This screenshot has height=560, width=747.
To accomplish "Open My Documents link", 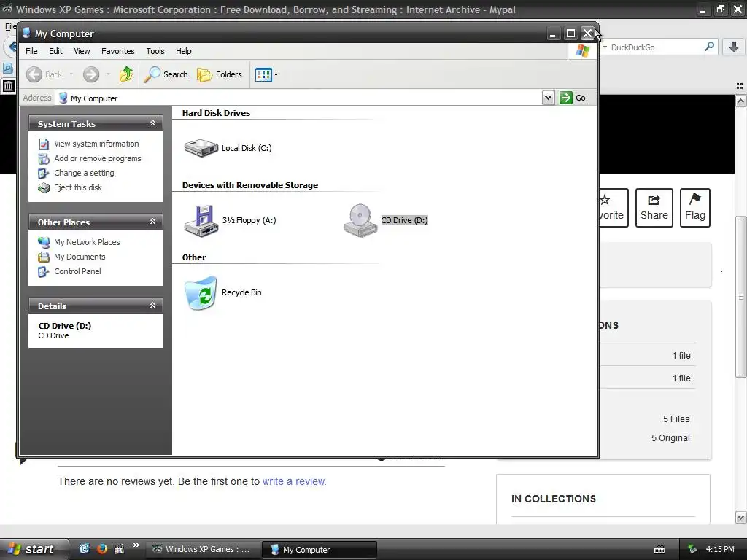I will click(x=80, y=257).
